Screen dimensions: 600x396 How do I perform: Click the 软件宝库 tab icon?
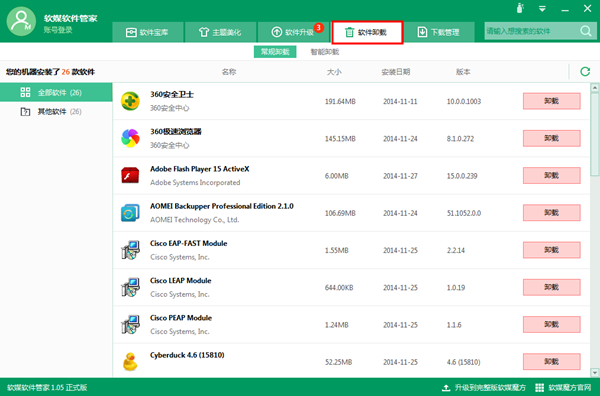point(131,32)
